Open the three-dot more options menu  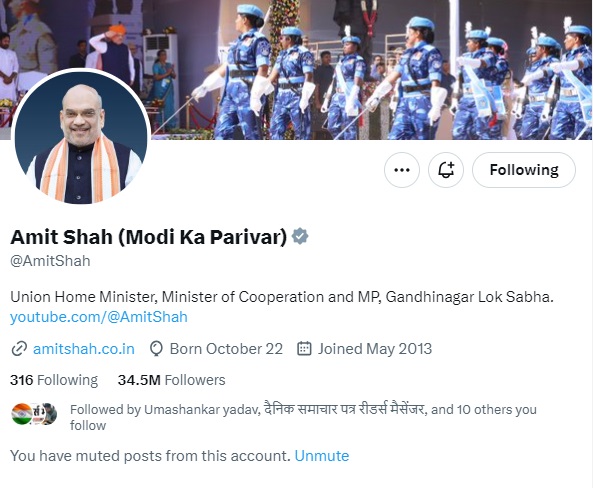(402, 170)
